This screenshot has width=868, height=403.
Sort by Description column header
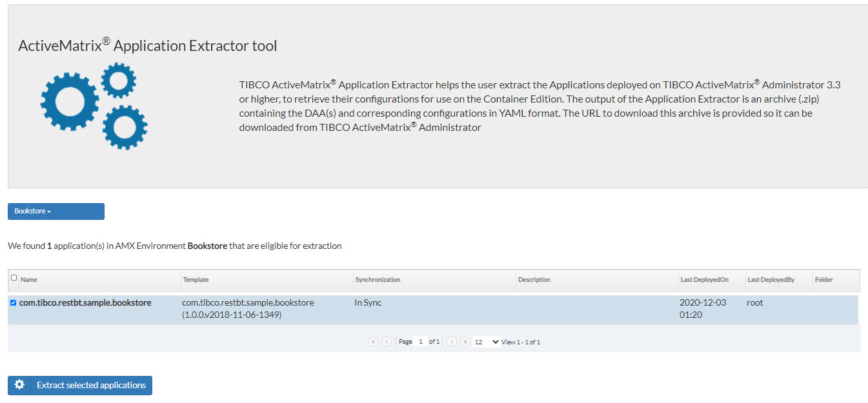click(597, 280)
